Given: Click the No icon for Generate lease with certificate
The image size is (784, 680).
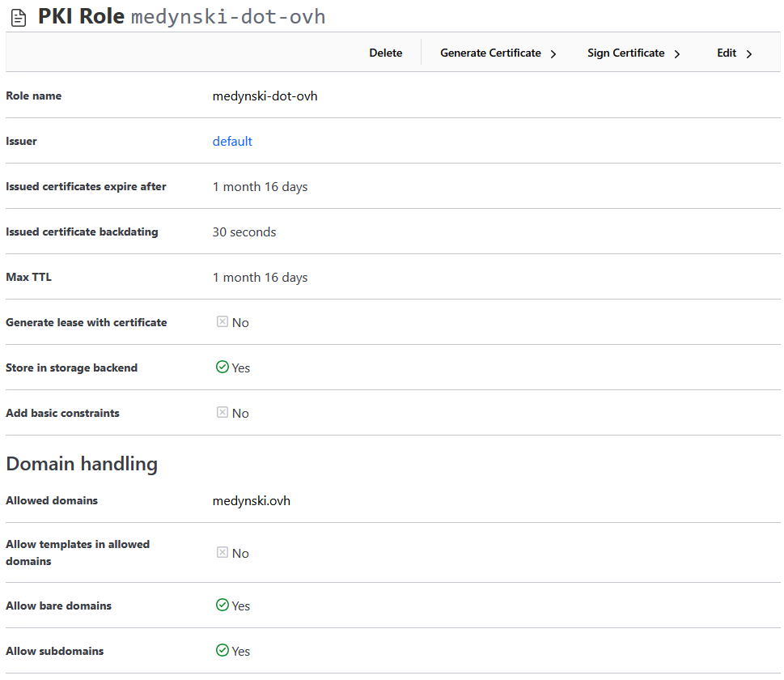Looking at the screenshot, I should tap(222, 322).
